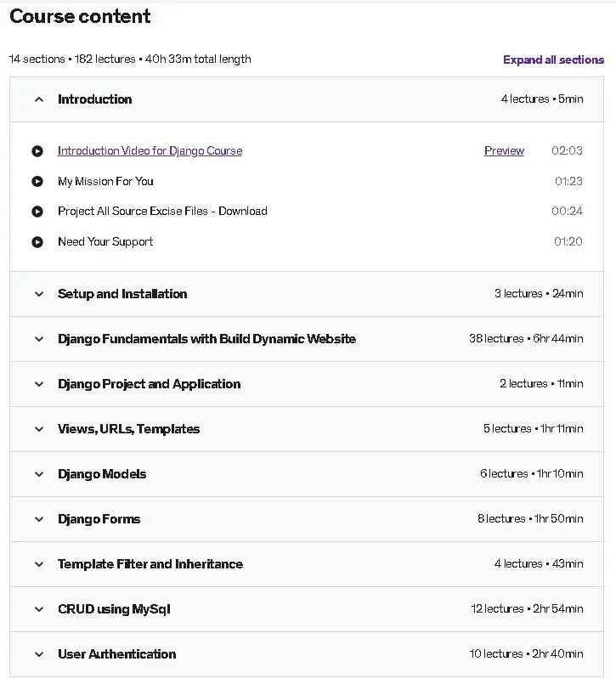616x684 pixels.
Task: Click '3 lectures • 24min' text
Action: [x=539, y=294]
